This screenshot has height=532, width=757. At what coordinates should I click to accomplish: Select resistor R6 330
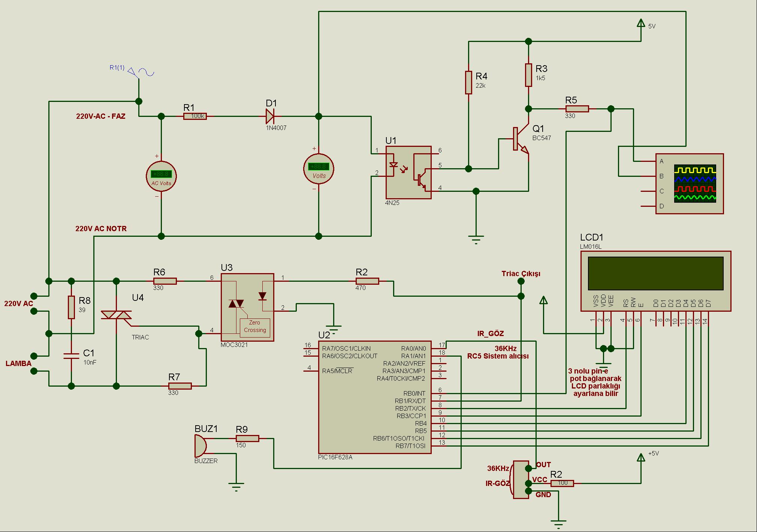[x=165, y=281]
